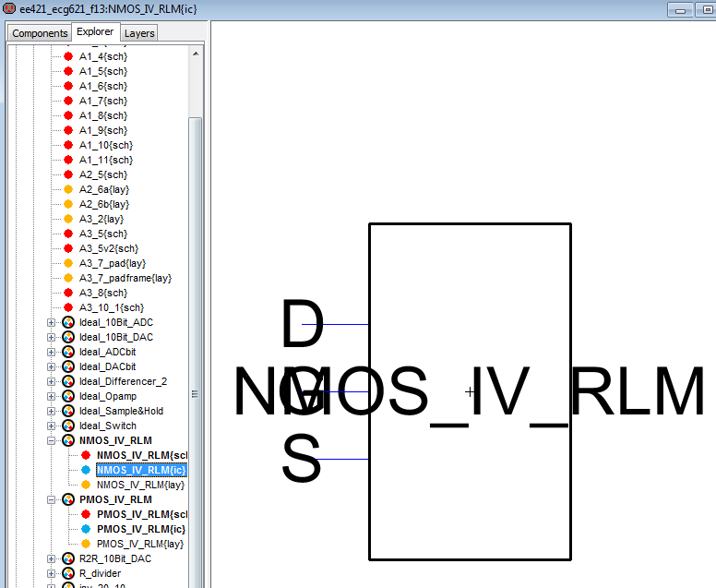Select the A3_10_1{sch} tree entry
Viewport: 716px width, 588px height.
point(112,307)
